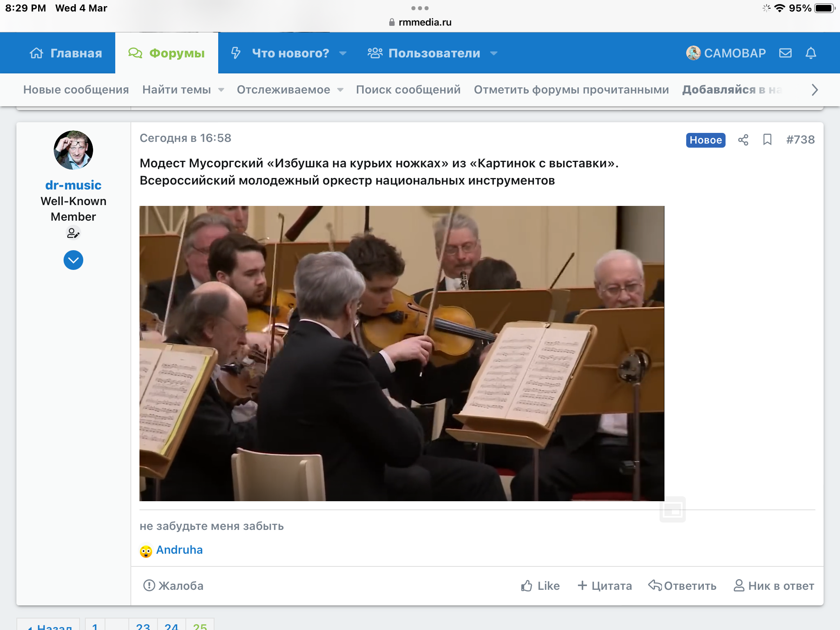The height and width of the screenshot is (630, 840).
Task: Open Andruha reaction user link
Action: point(179,550)
